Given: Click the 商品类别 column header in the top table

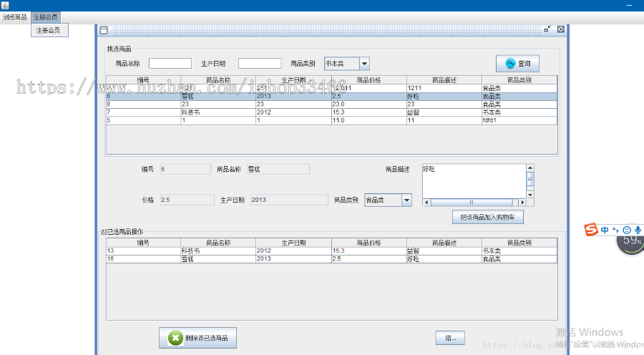Looking at the screenshot, I should (519, 79).
